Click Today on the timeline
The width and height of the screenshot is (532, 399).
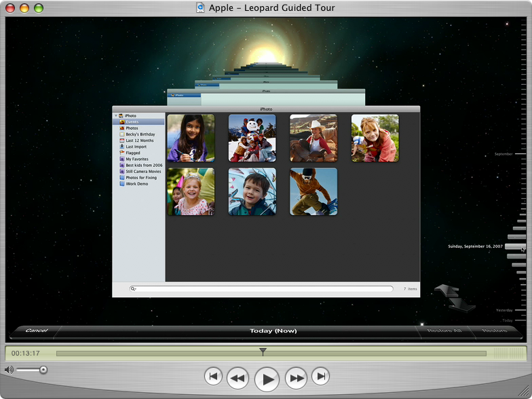tap(508, 320)
